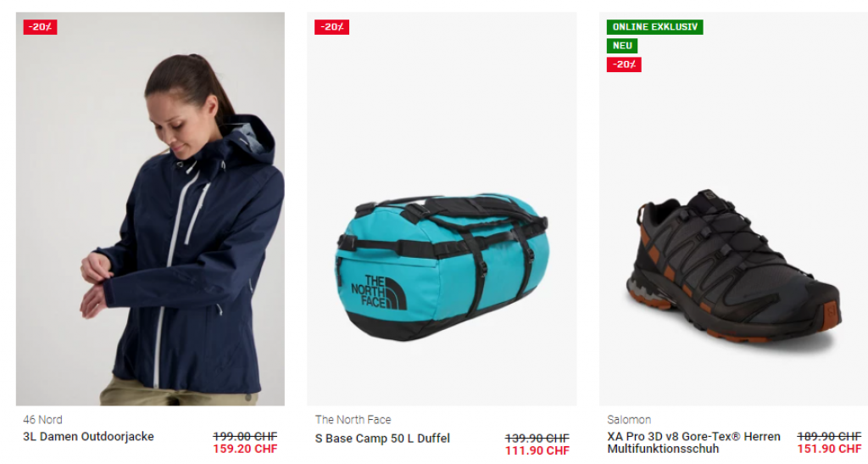Open the Salomon trail shoe image
This screenshot has width=868, height=464.
click(733, 209)
